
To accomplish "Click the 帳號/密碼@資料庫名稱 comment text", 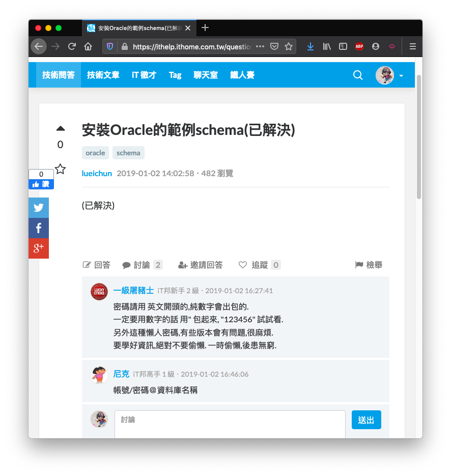I will pyautogui.click(x=155, y=390).
